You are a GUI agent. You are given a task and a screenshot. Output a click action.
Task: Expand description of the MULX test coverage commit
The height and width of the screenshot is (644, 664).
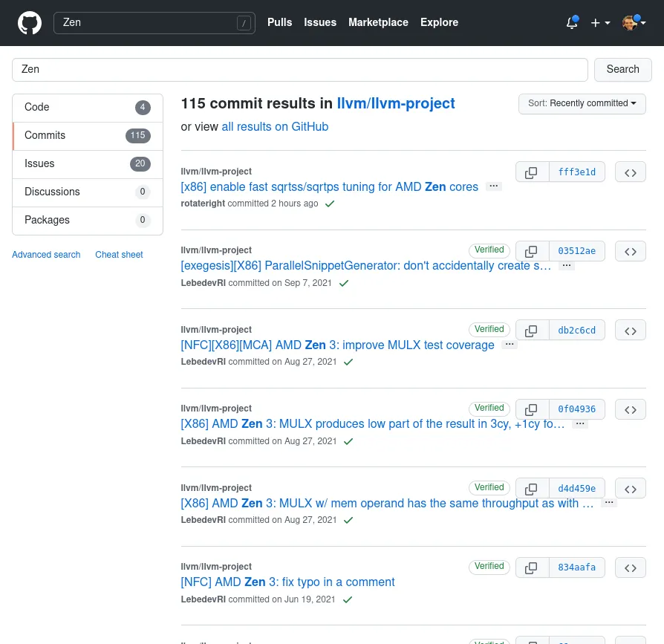pos(510,344)
